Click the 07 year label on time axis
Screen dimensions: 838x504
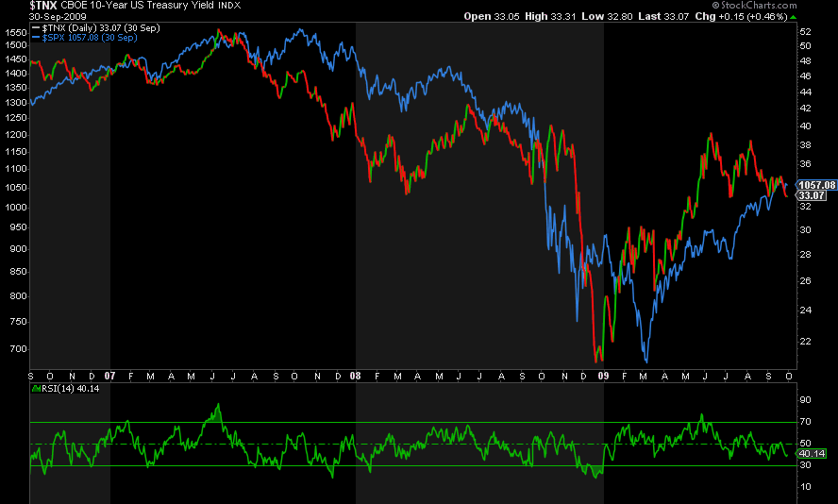click(x=109, y=376)
